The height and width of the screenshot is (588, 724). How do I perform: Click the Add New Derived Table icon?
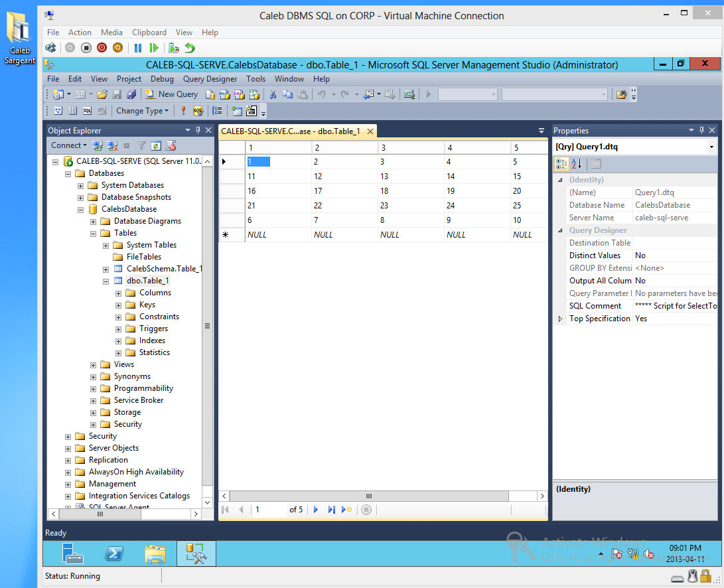click(252, 110)
